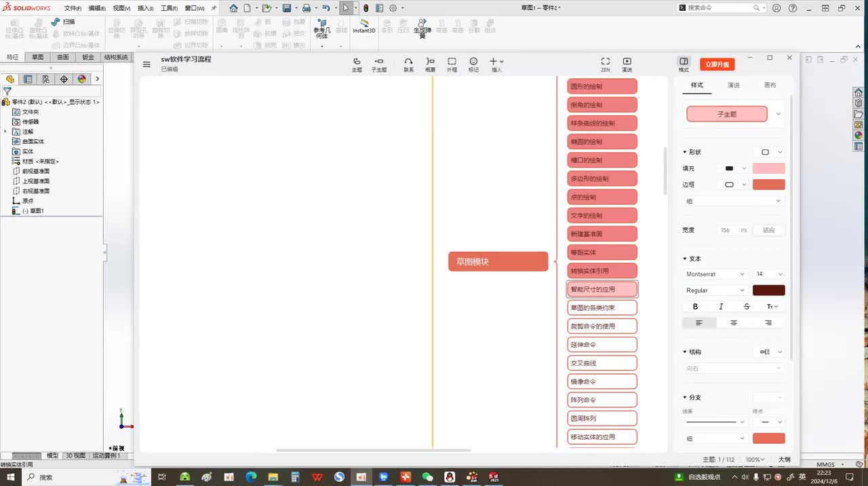Open SolidWorks Options gear
868x486 pixels.
[x=393, y=8]
